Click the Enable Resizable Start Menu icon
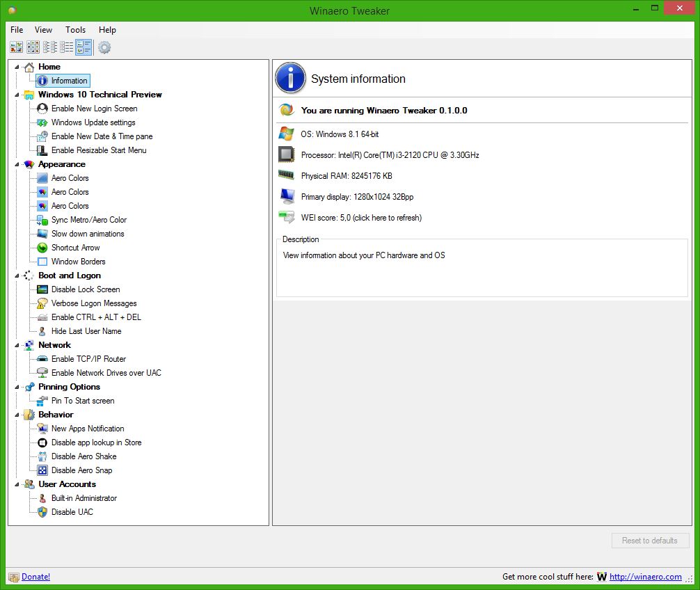 (x=42, y=150)
